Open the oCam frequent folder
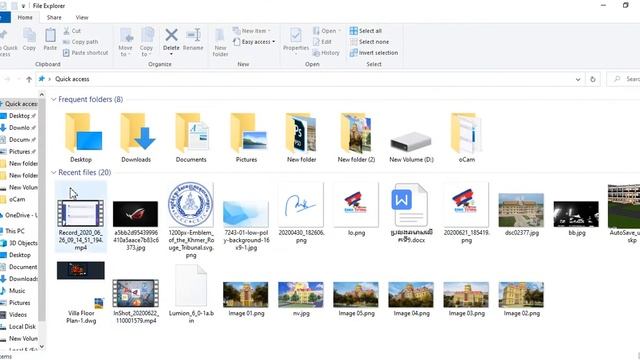The image size is (640, 360). coord(467,138)
